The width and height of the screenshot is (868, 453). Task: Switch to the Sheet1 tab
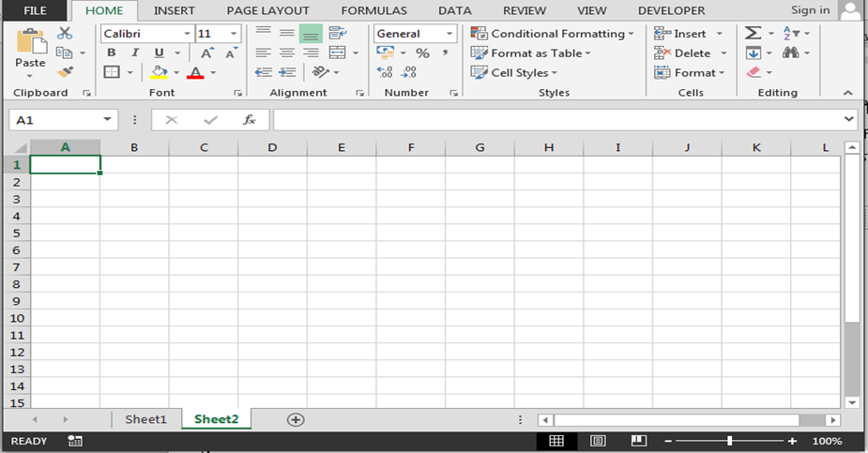(145, 419)
